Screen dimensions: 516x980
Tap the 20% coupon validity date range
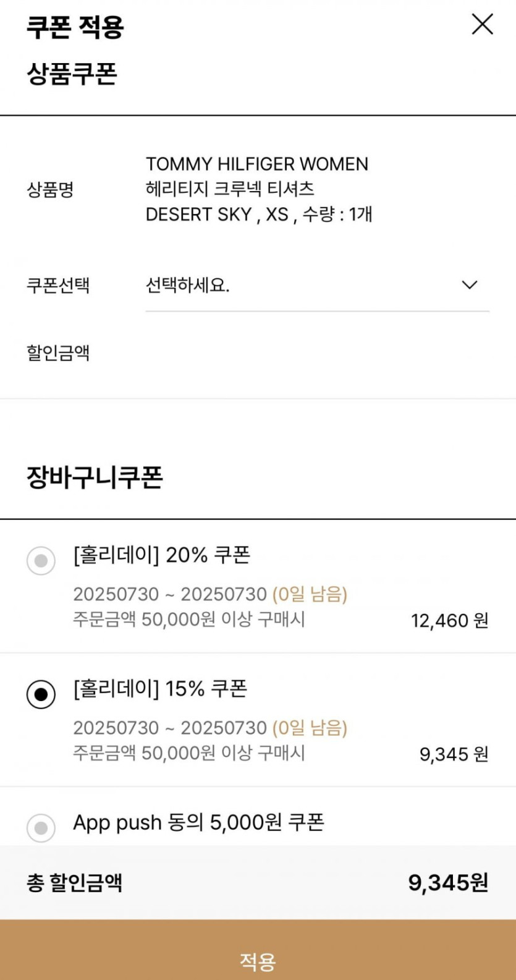[x=169, y=594]
